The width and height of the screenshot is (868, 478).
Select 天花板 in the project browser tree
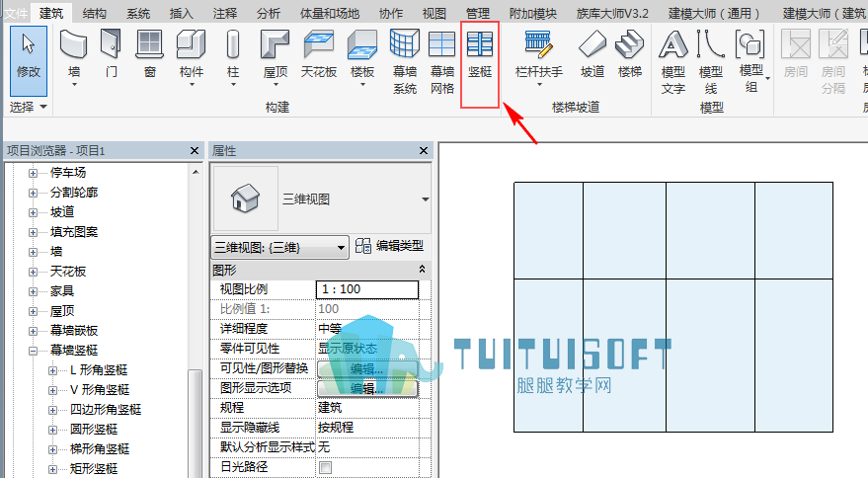(x=68, y=272)
